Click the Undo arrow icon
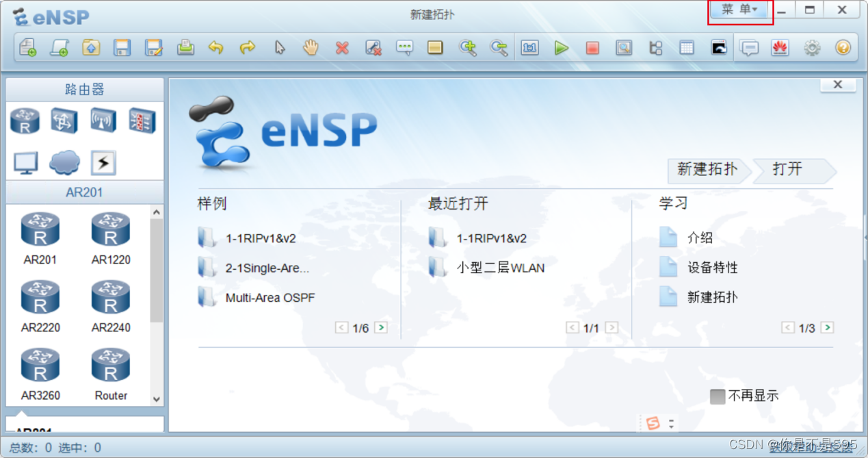The width and height of the screenshot is (868, 458). (216, 48)
